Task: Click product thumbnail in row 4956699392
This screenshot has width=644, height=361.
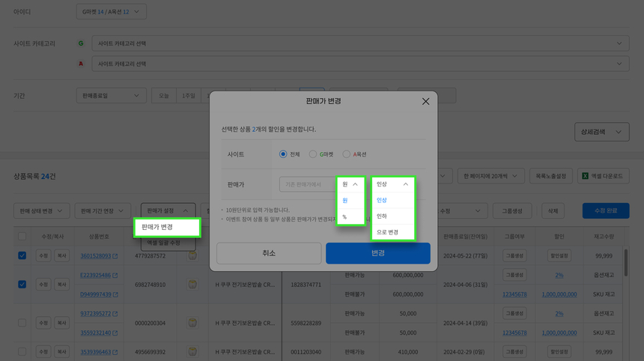Action: click(192, 351)
